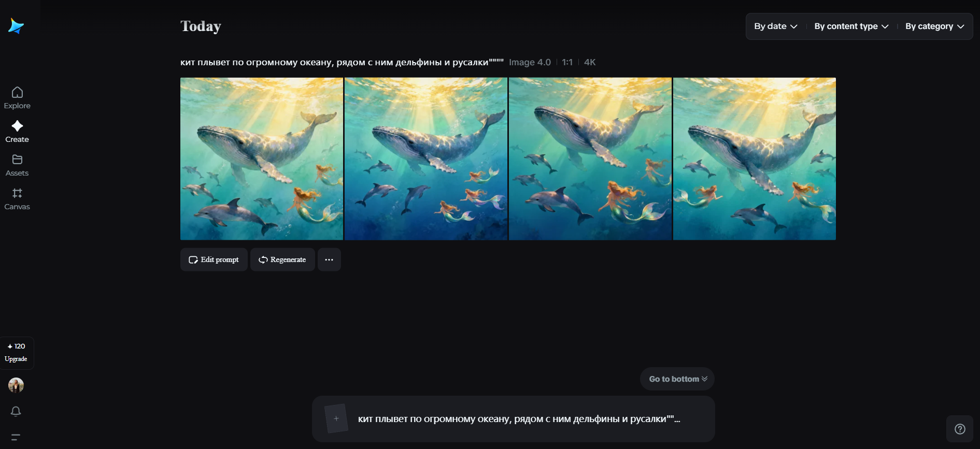Screen dimensions: 980x449
Task: Expand the By date dropdown
Action: tap(775, 26)
